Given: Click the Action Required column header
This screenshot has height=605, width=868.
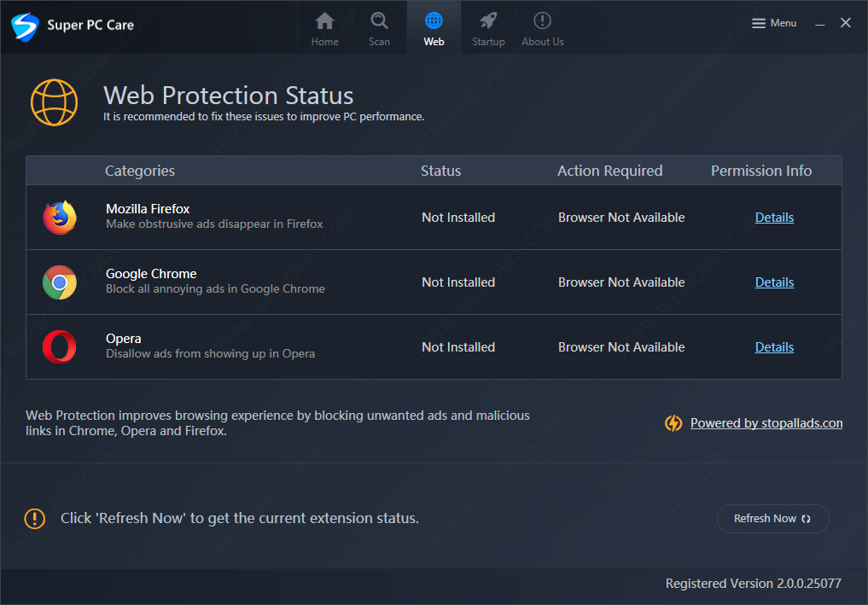Looking at the screenshot, I should [609, 171].
